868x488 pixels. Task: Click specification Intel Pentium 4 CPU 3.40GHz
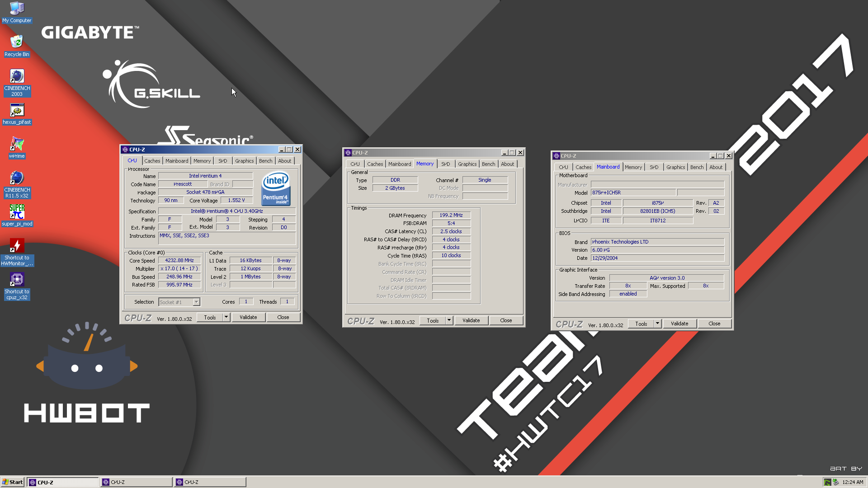pyautogui.click(x=227, y=211)
